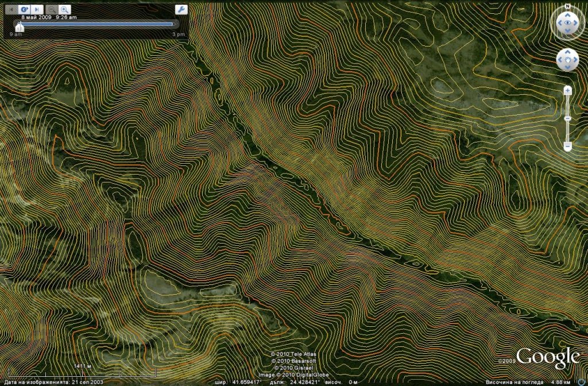The height and width of the screenshot is (386, 588).
Task: Zoom in the timeline range
Action: pos(64,10)
